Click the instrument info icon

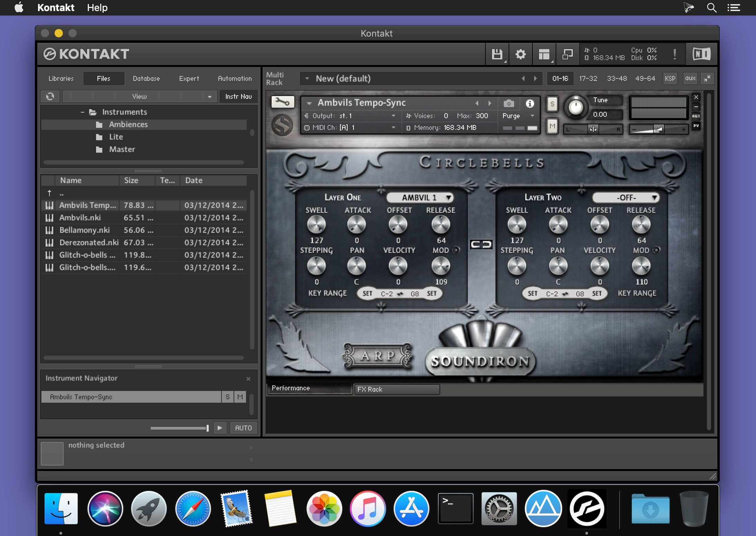(x=530, y=103)
